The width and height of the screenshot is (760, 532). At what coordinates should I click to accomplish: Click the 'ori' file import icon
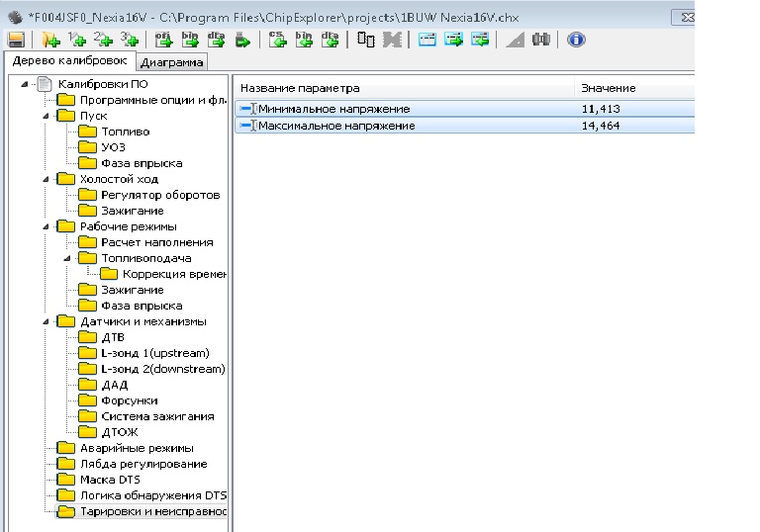[x=164, y=41]
